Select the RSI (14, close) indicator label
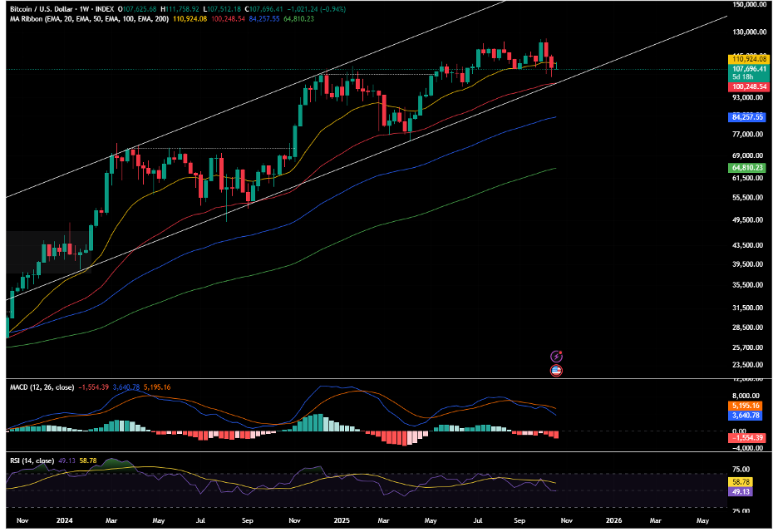 [35, 459]
